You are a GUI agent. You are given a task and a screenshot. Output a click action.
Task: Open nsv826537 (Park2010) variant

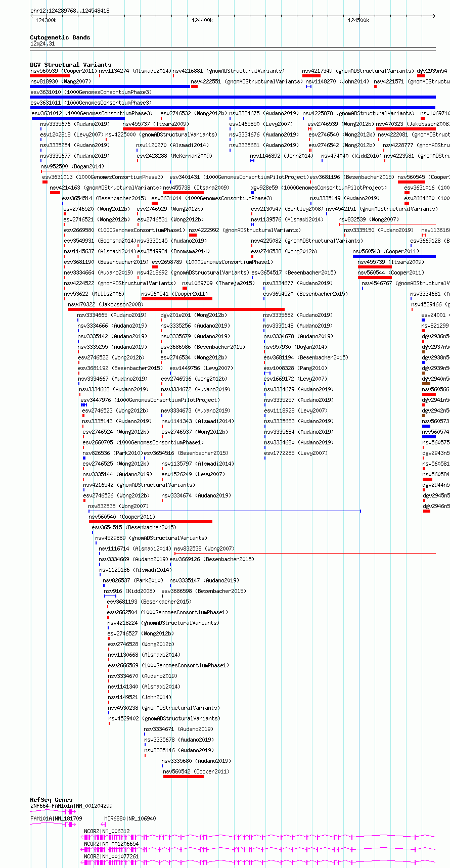point(133,581)
